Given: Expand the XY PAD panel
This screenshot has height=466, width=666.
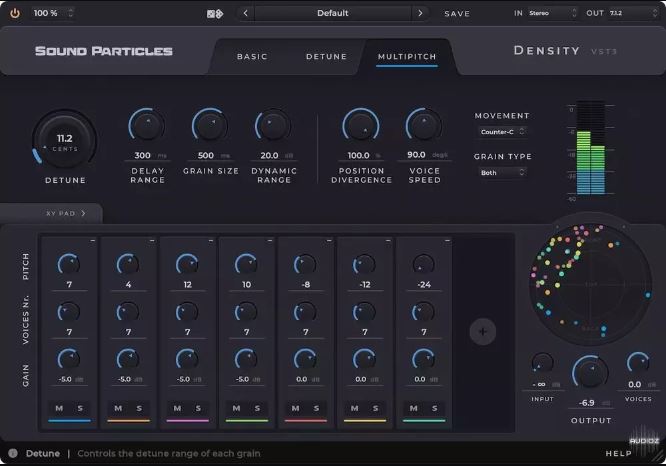Looking at the screenshot, I should (66, 213).
